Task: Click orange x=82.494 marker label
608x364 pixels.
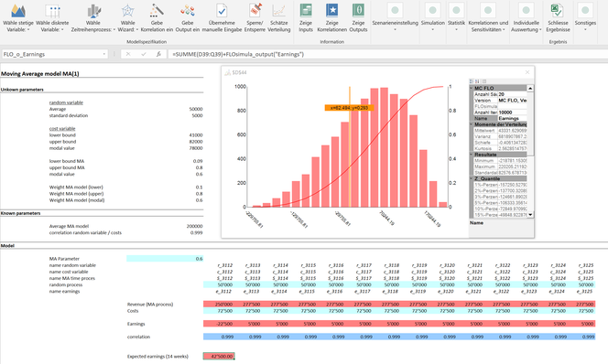Action: (x=349, y=108)
